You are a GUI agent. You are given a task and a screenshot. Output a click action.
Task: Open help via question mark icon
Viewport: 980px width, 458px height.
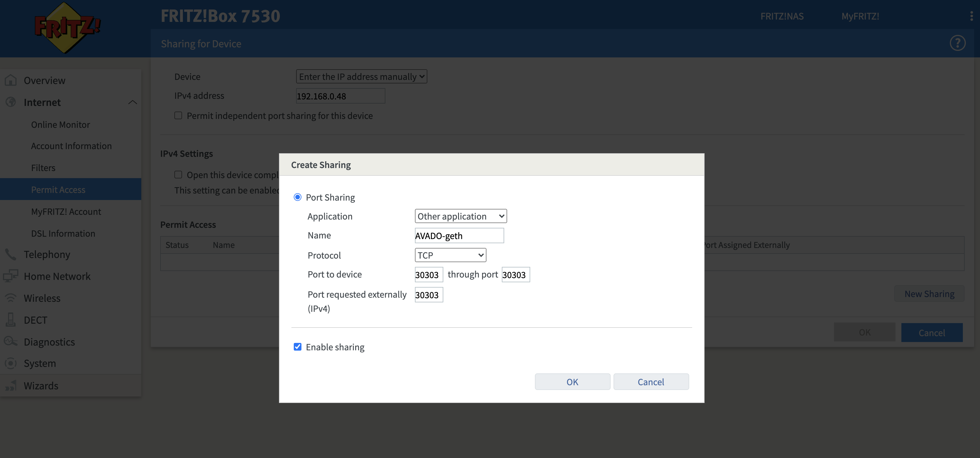(957, 43)
